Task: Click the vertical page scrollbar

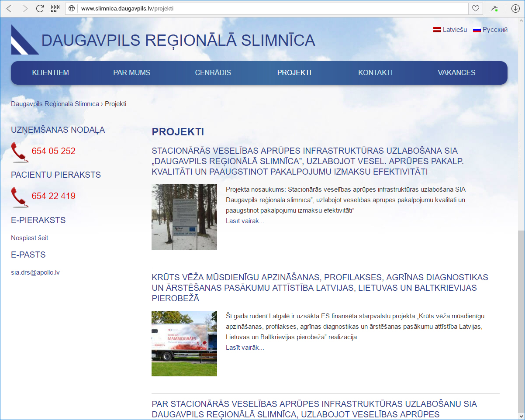Action: (x=521, y=306)
